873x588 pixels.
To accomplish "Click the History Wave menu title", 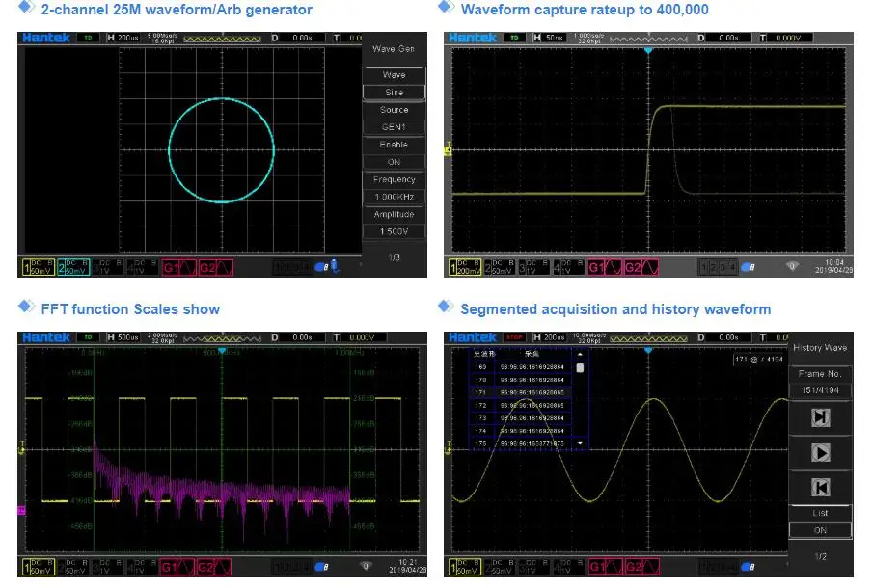I will pos(820,348).
